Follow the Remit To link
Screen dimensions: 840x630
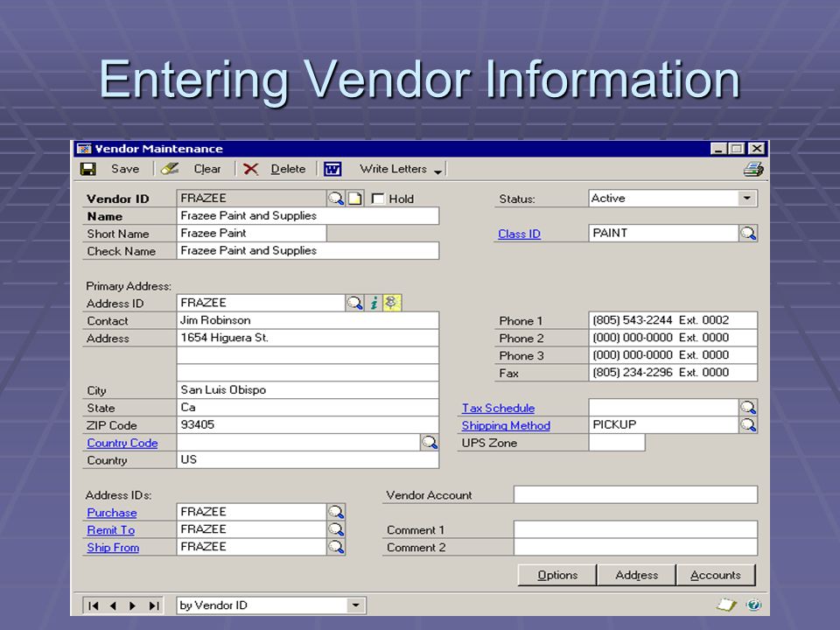[x=110, y=530]
